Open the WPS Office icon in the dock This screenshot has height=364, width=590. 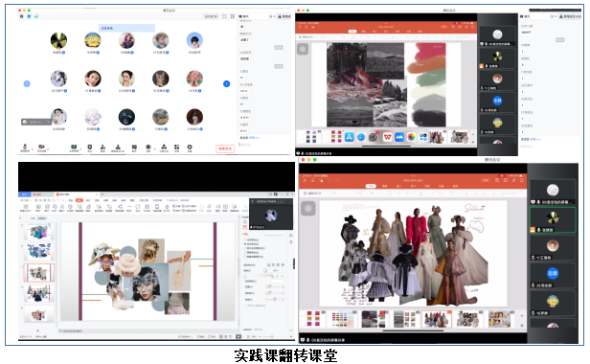tap(387, 137)
